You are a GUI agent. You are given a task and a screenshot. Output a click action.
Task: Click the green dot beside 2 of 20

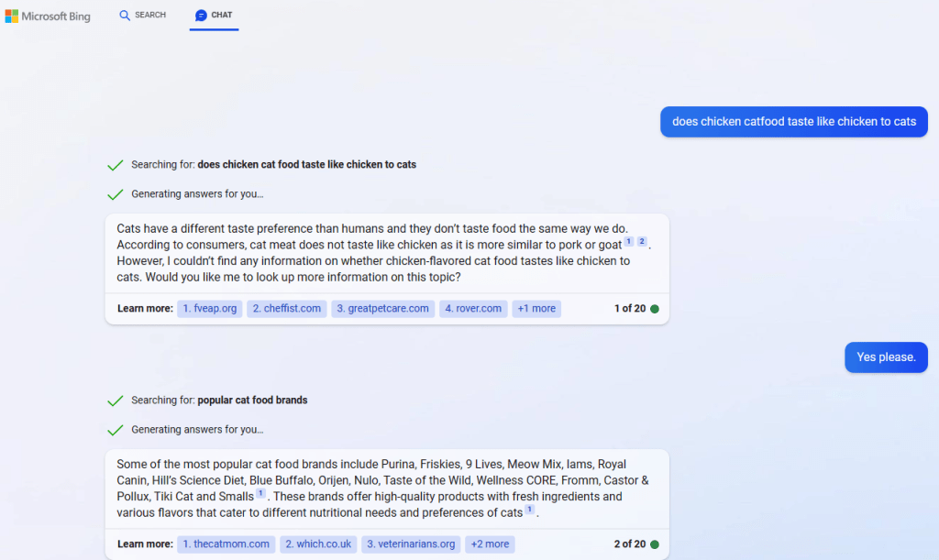coord(655,544)
